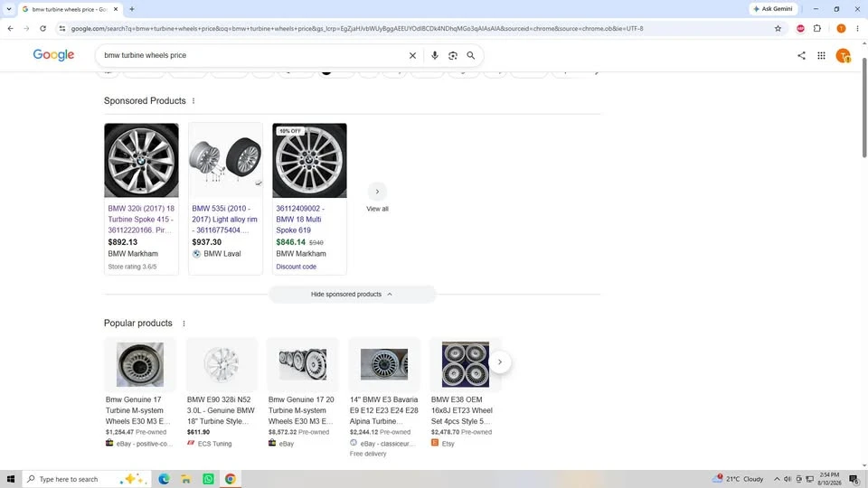Open File Explorer from taskbar
The width and height of the screenshot is (868, 488).
pyautogui.click(x=186, y=479)
